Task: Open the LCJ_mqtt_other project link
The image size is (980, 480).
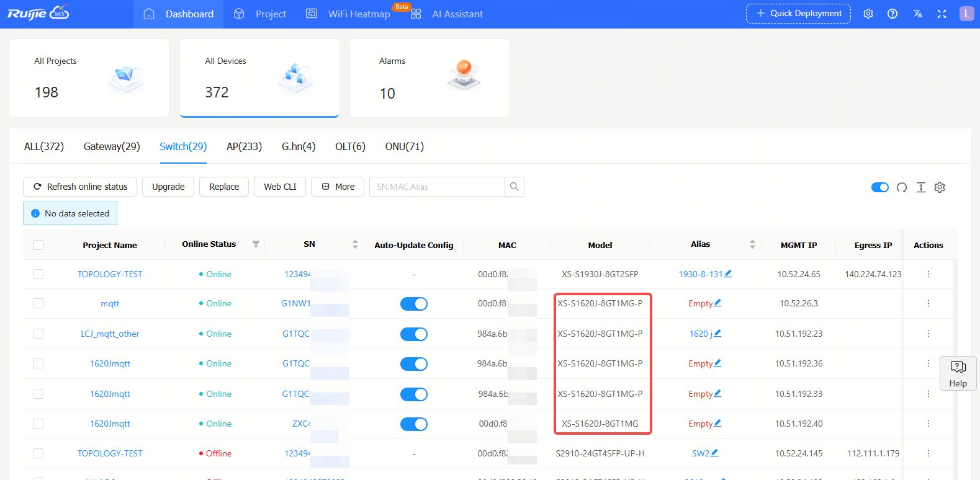Action: point(110,334)
